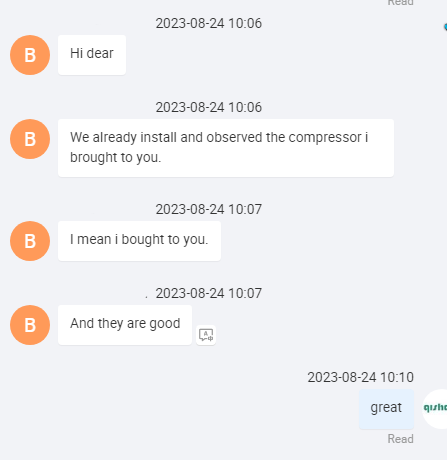Click the 10:06 timestamp above the compressor message
Image resolution: width=447 pixels, height=460 pixels.
(x=209, y=107)
